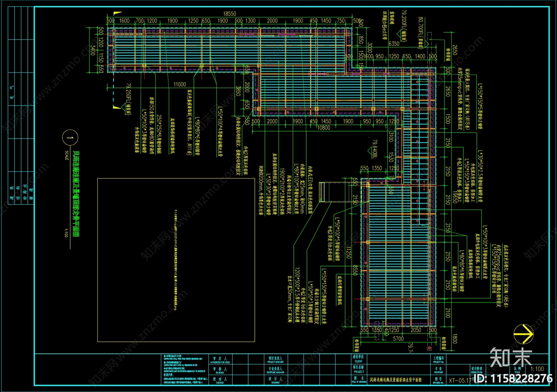The image size is (557, 392).
Task: Click the L*150*150*5 steel tube annotation
Action: [x=480, y=107]
